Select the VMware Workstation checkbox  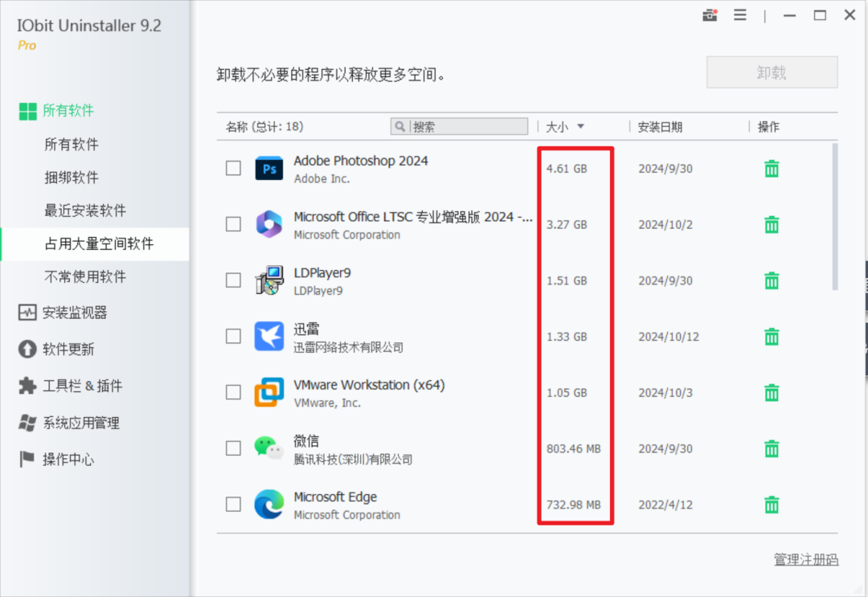tap(234, 392)
